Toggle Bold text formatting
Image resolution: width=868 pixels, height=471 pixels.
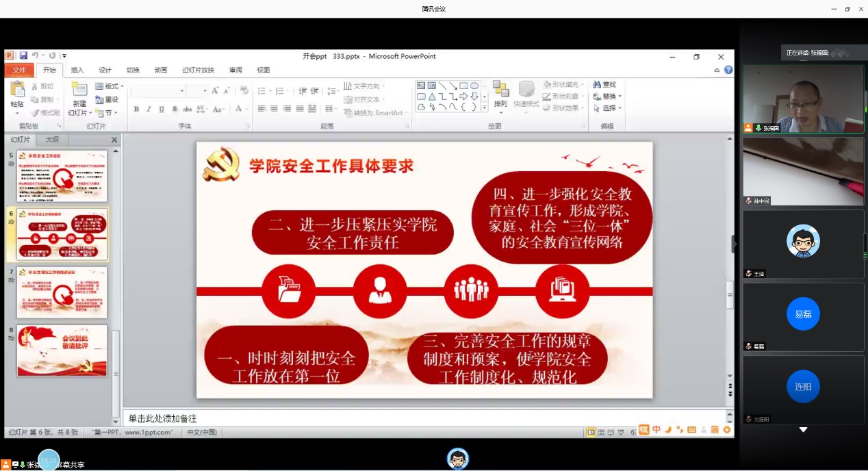pyautogui.click(x=136, y=110)
